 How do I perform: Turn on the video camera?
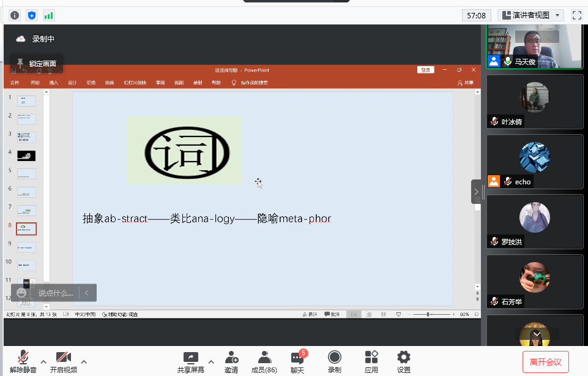coord(64,358)
